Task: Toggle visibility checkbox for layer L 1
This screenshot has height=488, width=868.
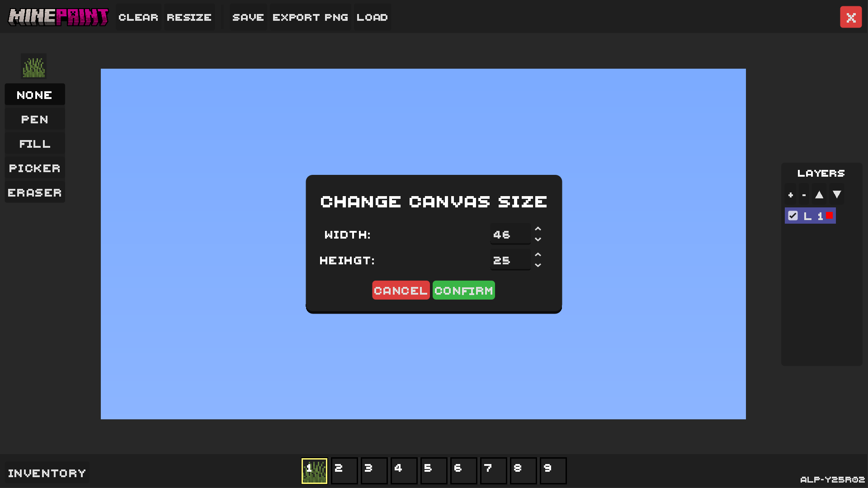Action: (792, 216)
